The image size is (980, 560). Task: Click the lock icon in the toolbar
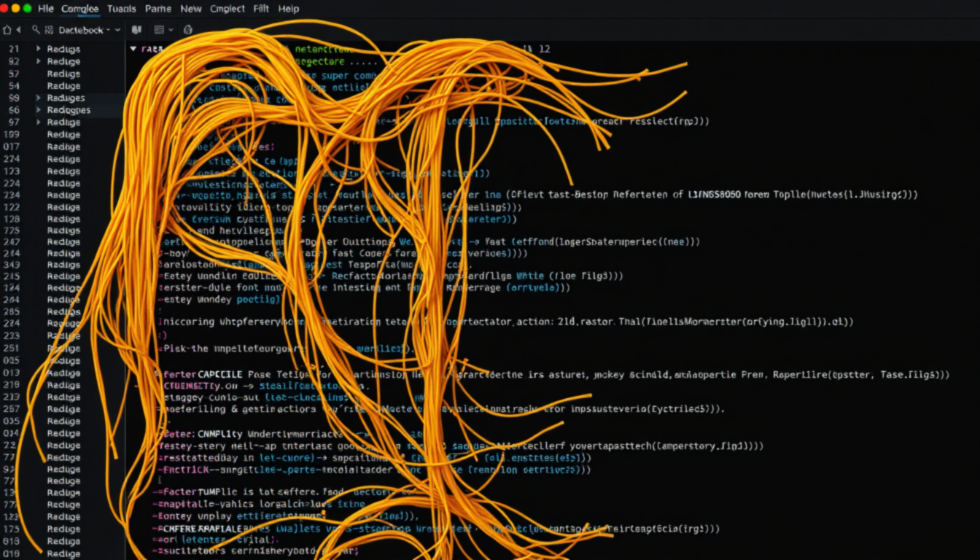[x=188, y=30]
